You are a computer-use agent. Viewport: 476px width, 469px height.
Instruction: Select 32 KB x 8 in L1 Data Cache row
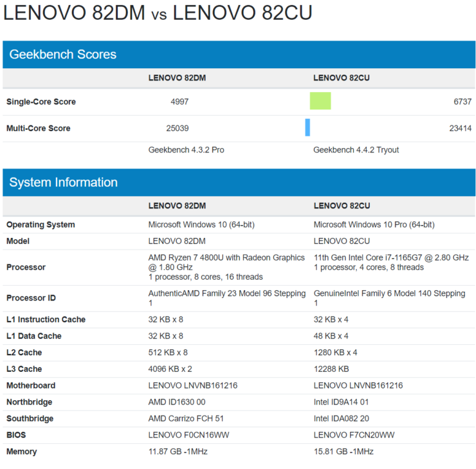tap(165, 336)
